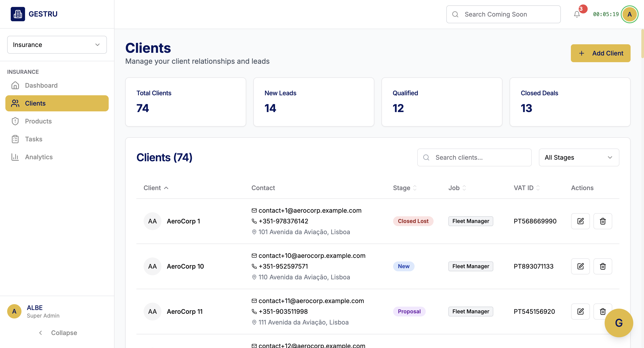Viewport: 644px width, 348px height.
Task: Open the Tasks sidebar item
Action: coord(34,139)
